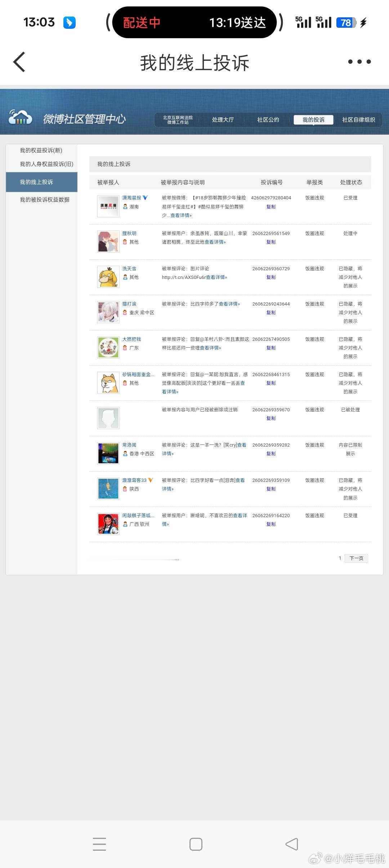Copy complaint number 26062267490505
The image size is (389, 868).
click(x=271, y=348)
